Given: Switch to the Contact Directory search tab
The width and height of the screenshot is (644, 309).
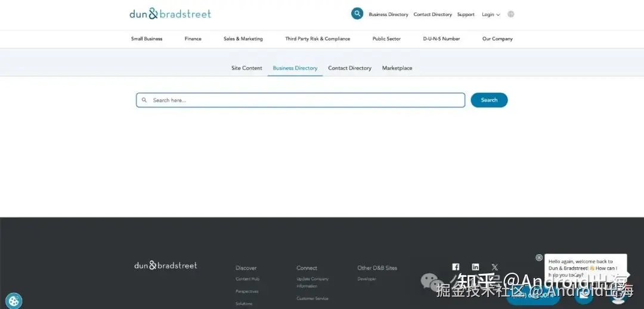Looking at the screenshot, I should tap(349, 68).
